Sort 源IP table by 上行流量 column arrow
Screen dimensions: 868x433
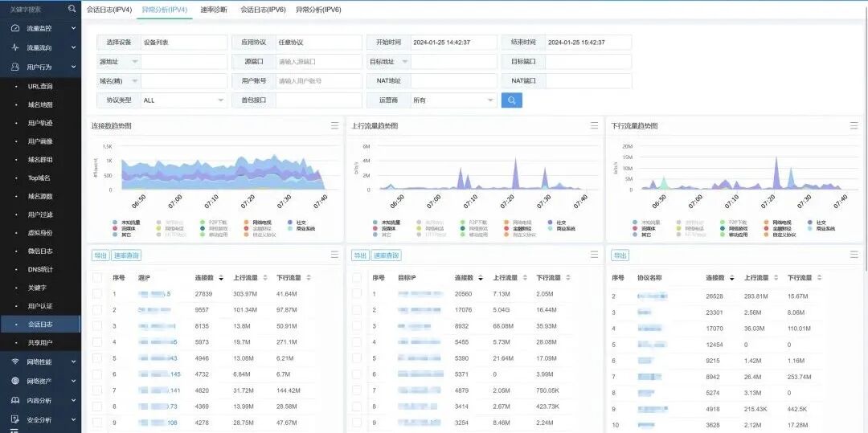click(x=265, y=278)
